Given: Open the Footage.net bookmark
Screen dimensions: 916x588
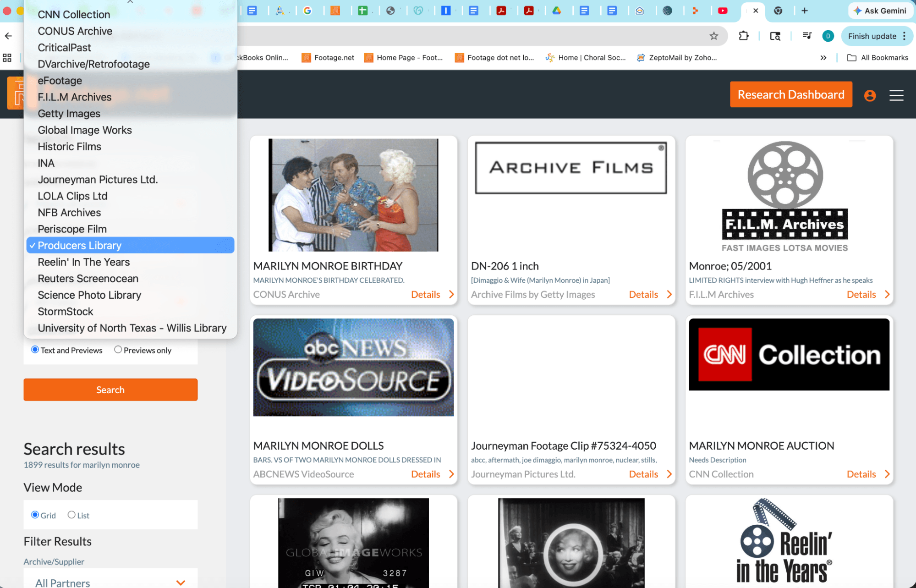Looking at the screenshot, I should point(328,58).
